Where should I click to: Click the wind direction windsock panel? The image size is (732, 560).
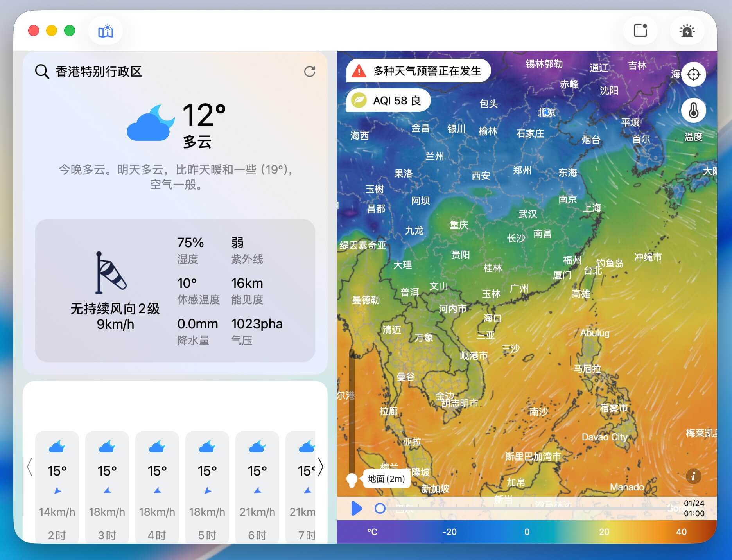click(115, 291)
